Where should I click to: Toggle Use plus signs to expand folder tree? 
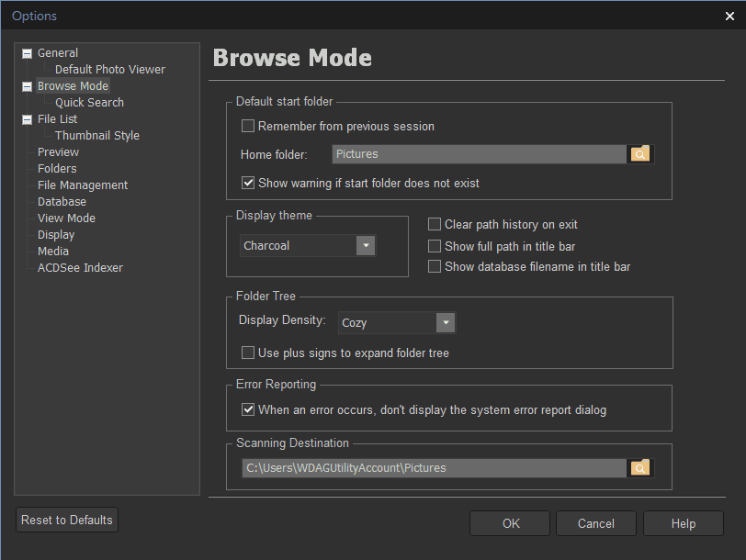pyautogui.click(x=248, y=353)
